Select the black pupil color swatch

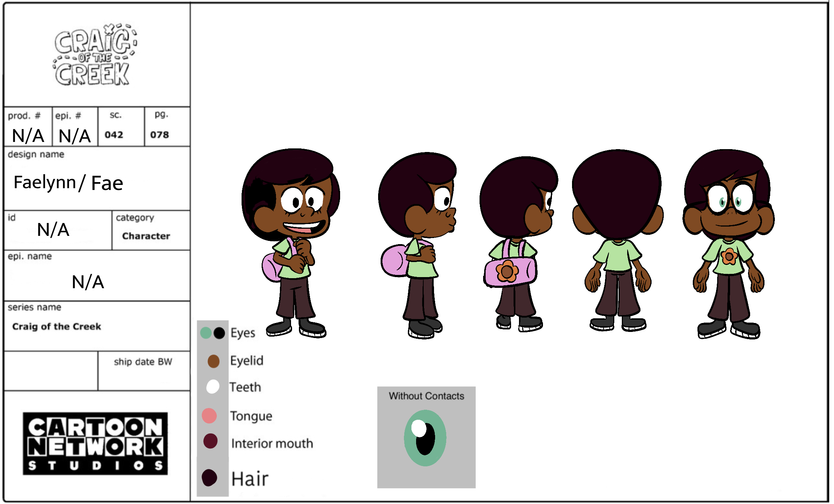pos(219,333)
